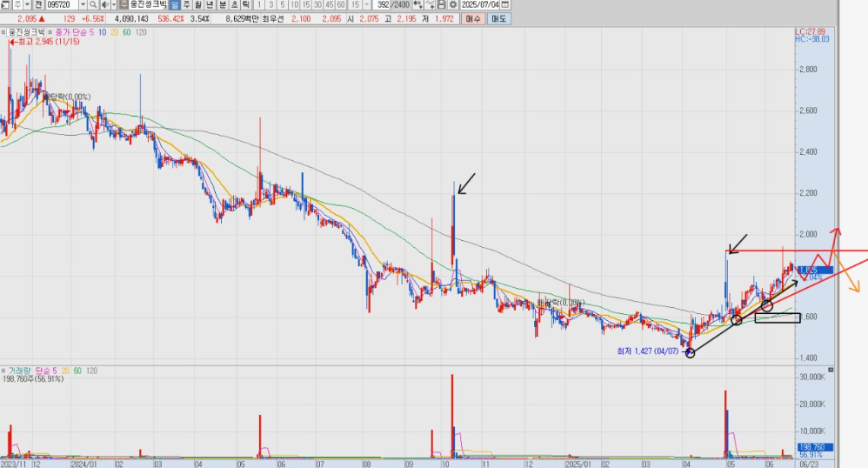Click the window layout icon at top-left
The height and width of the screenshot is (468, 868).
(6, 5)
